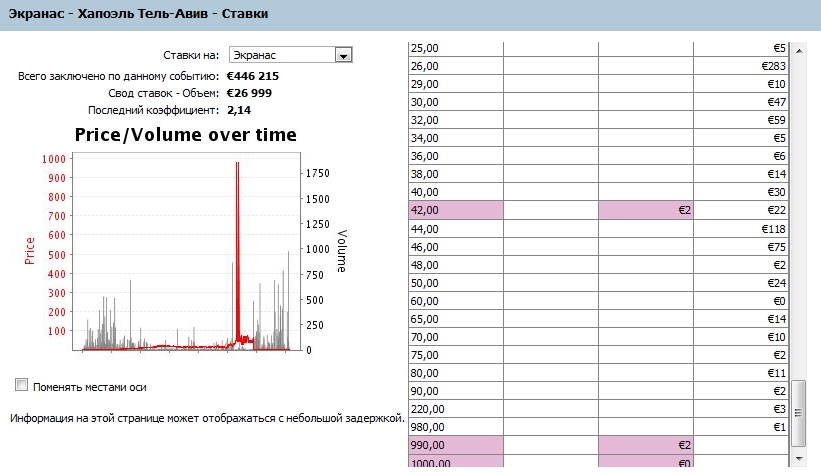Click the €11 amount cell
This screenshot has height=475, width=821.
(740, 373)
